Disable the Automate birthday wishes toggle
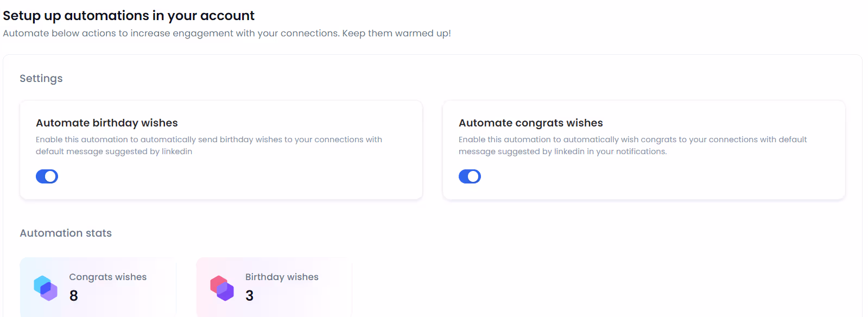This screenshot has width=868, height=317. (47, 176)
